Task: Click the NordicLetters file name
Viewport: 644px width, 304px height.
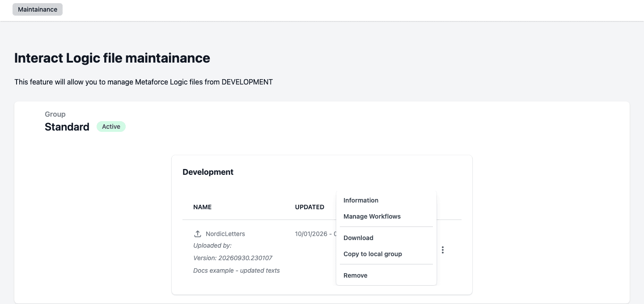Action: (x=225, y=234)
